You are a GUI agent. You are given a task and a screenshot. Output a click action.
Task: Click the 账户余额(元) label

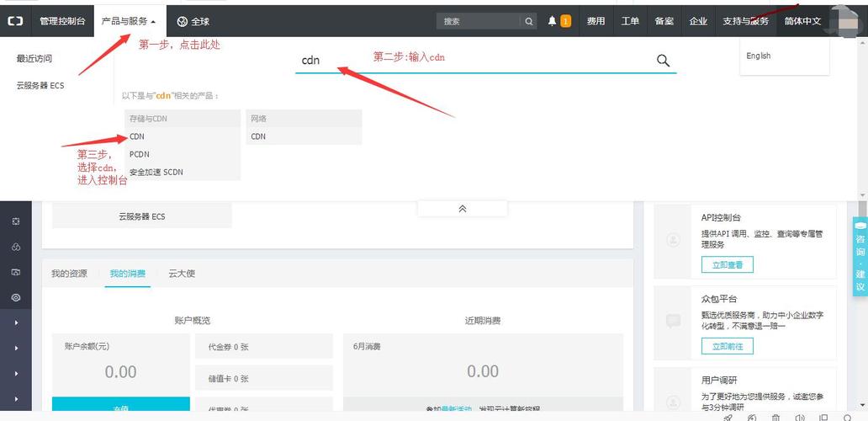click(87, 346)
